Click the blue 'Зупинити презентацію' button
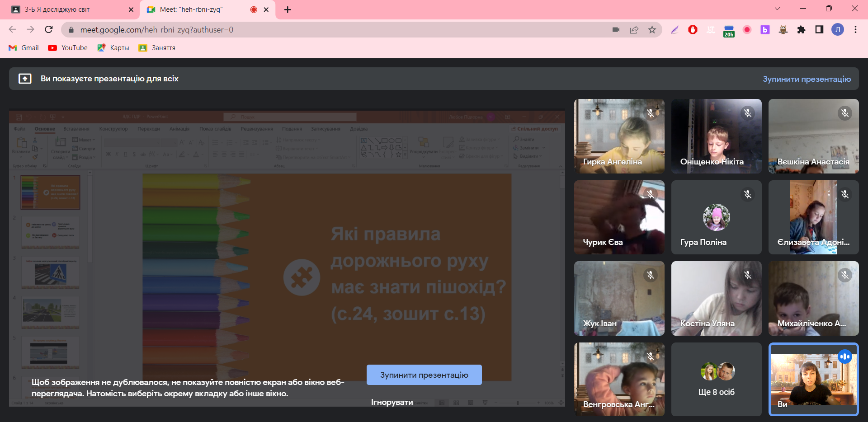 click(424, 375)
